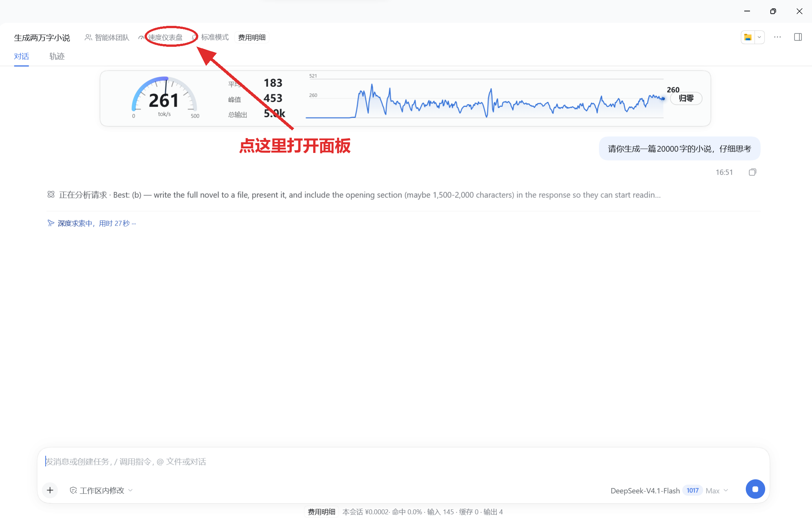The image size is (812, 520).
Task: Switch 标准模式 standard mode
Action: 210,37
